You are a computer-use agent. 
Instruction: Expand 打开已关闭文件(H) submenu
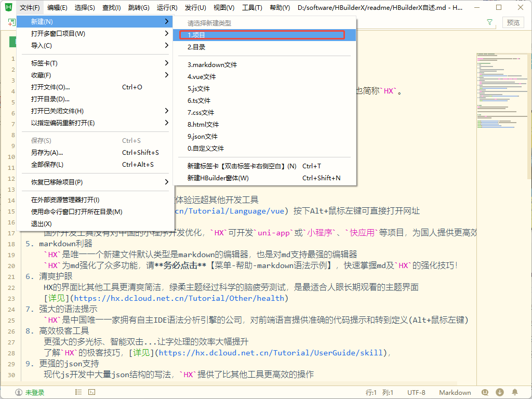(x=166, y=111)
